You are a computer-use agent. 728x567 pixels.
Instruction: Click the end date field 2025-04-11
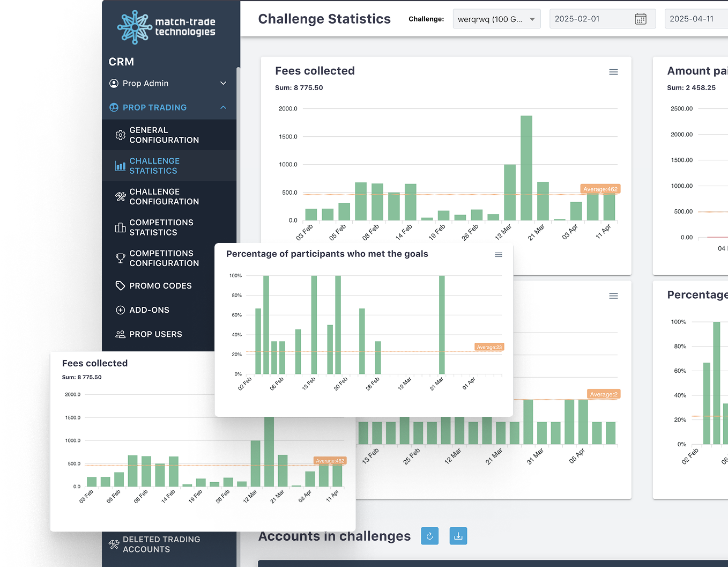(694, 19)
